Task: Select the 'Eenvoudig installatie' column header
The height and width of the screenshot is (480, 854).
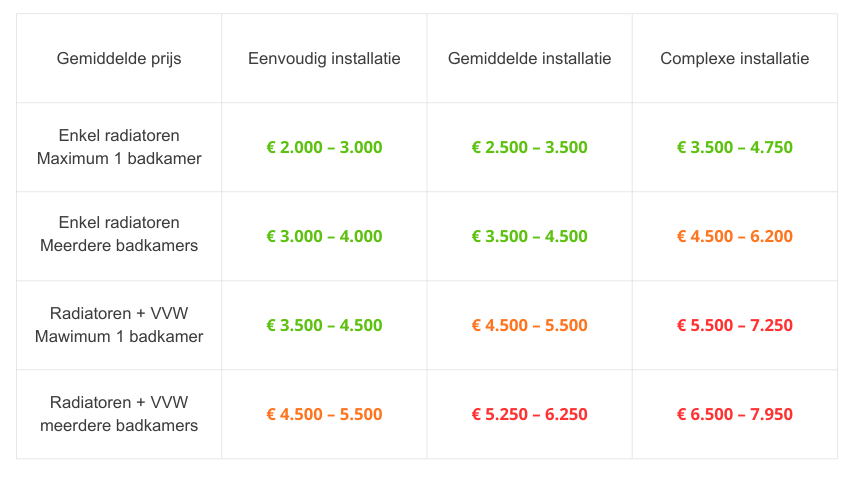Action: 324,59
